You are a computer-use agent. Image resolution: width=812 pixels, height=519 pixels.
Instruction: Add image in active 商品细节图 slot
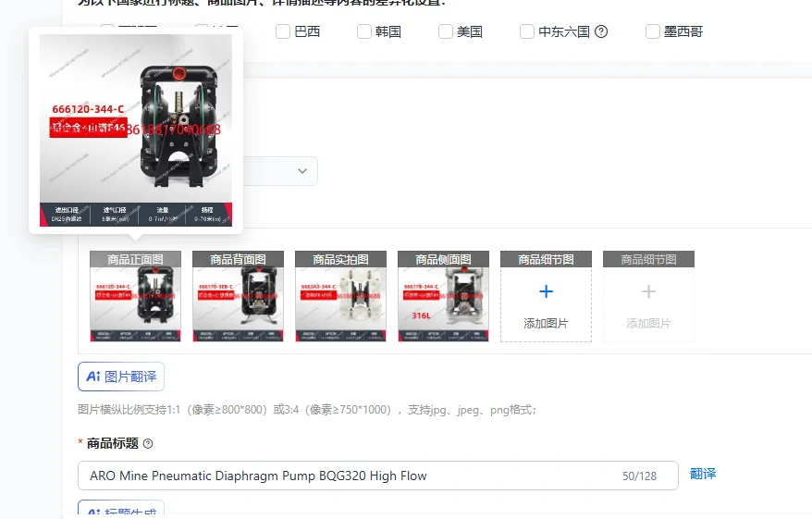(546, 296)
